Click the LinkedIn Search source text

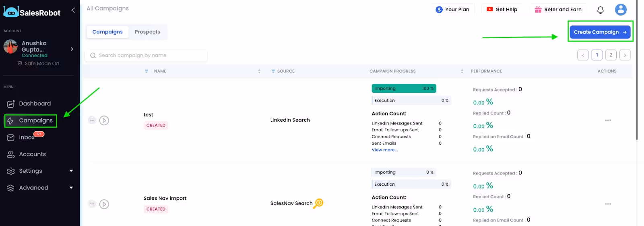pyautogui.click(x=290, y=120)
